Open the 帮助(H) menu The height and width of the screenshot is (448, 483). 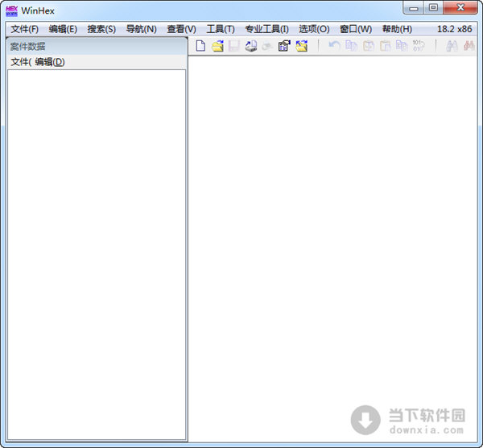click(x=397, y=29)
